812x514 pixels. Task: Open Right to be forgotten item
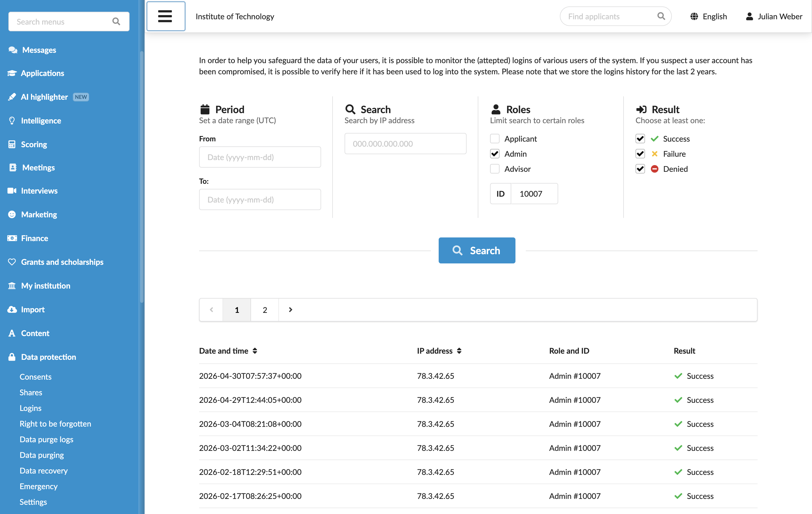click(55, 423)
